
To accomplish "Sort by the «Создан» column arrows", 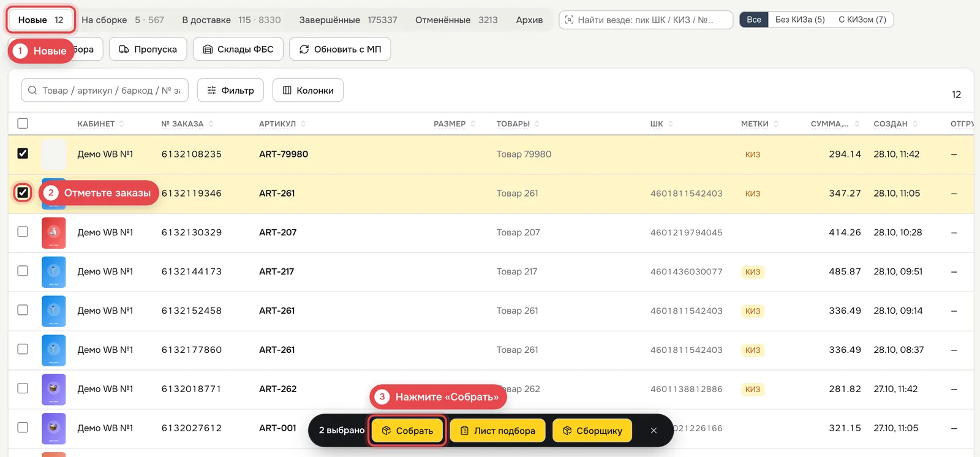I will 915,124.
